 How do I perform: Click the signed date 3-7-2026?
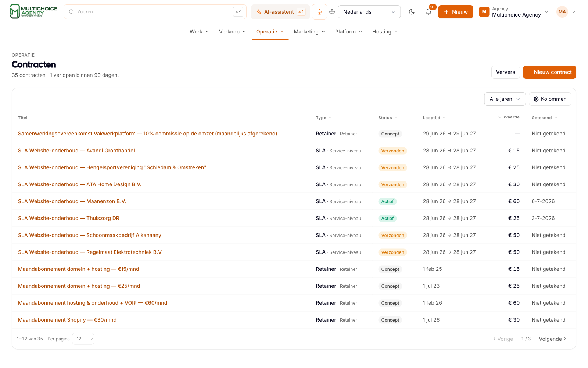pyautogui.click(x=543, y=218)
